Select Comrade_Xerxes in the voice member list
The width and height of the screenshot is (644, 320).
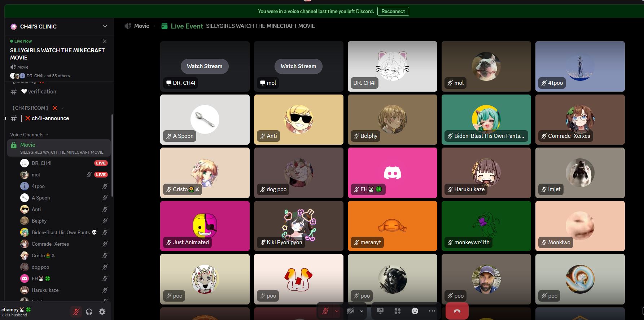(64, 244)
